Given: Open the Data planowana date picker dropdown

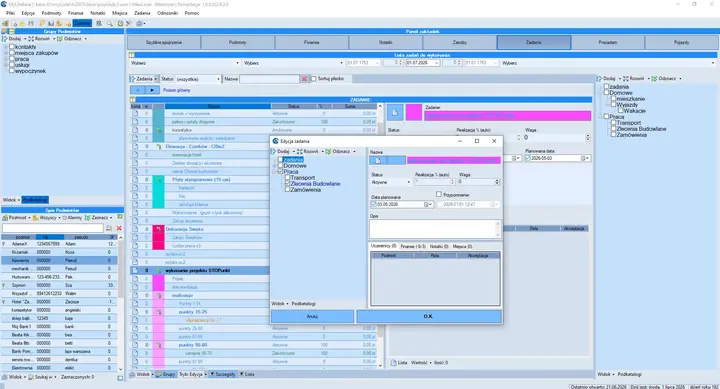Looking at the screenshot, I should coord(428,204).
